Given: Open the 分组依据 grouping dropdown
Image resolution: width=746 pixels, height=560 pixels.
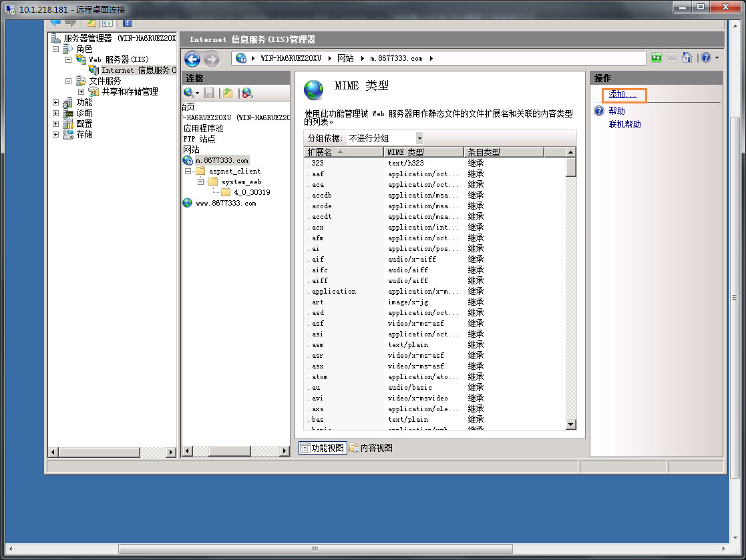Looking at the screenshot, I should [x=419, y=138].
